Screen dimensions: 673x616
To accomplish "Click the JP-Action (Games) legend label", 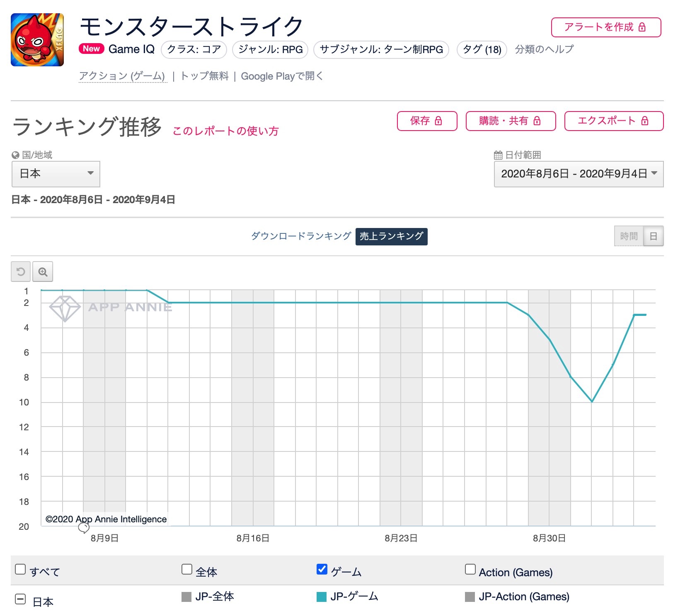I will pos(524,597).
